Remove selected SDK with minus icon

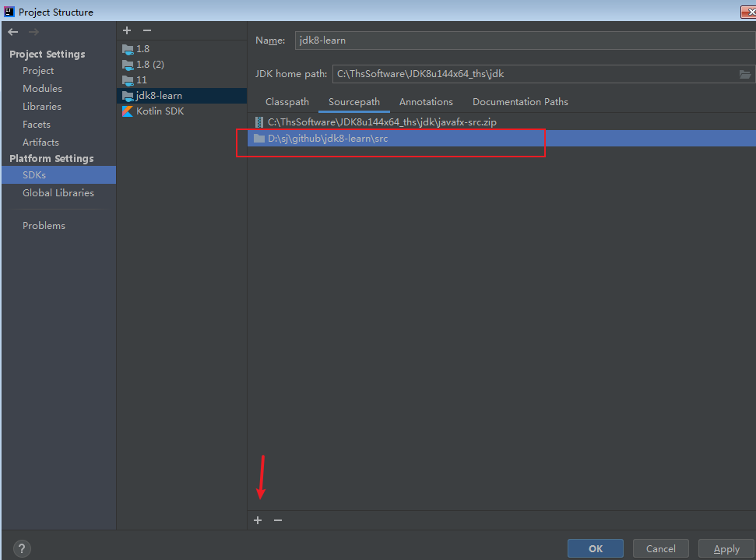pos(147,30)
